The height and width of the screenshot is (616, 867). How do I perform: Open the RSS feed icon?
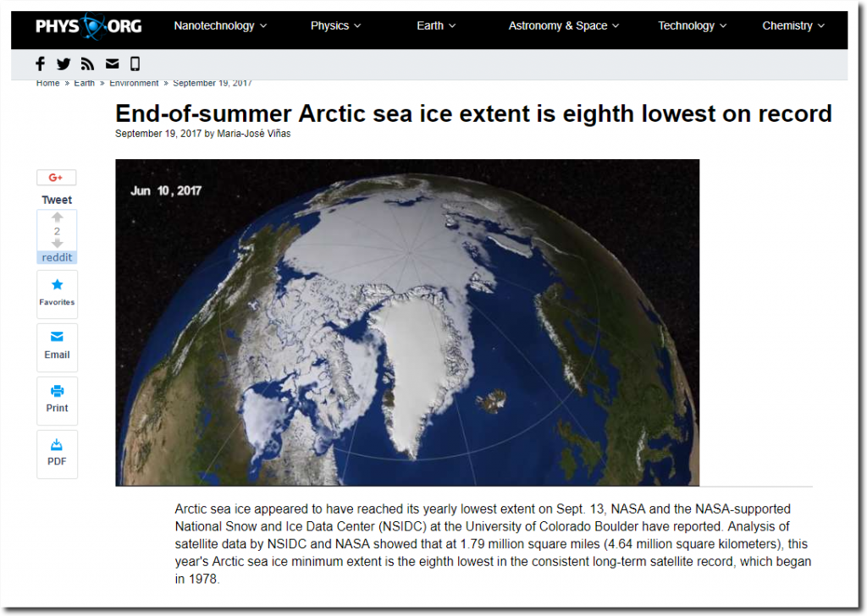pos(87,64)
